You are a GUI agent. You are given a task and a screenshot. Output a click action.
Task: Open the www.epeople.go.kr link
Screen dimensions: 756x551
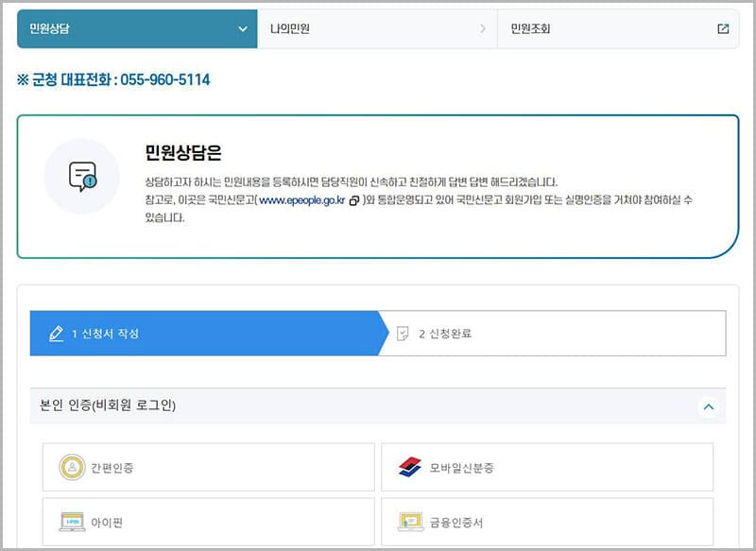[x=301, y=203]
